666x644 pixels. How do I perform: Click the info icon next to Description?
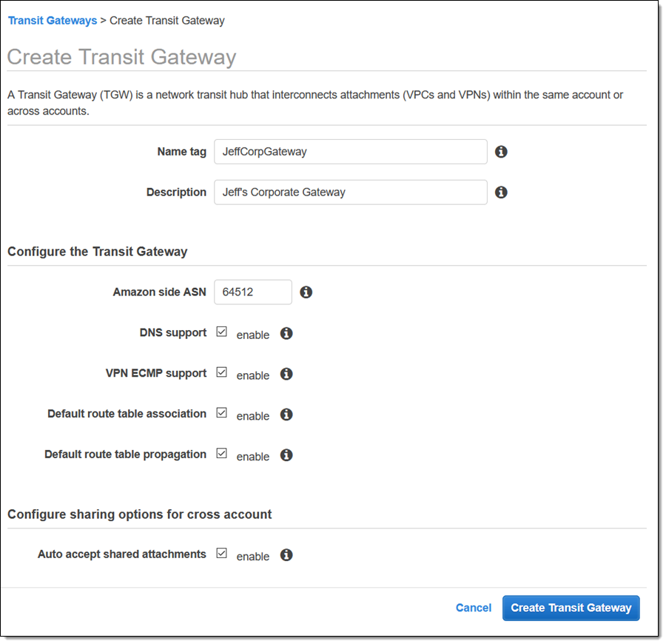(x=501, y=192)
